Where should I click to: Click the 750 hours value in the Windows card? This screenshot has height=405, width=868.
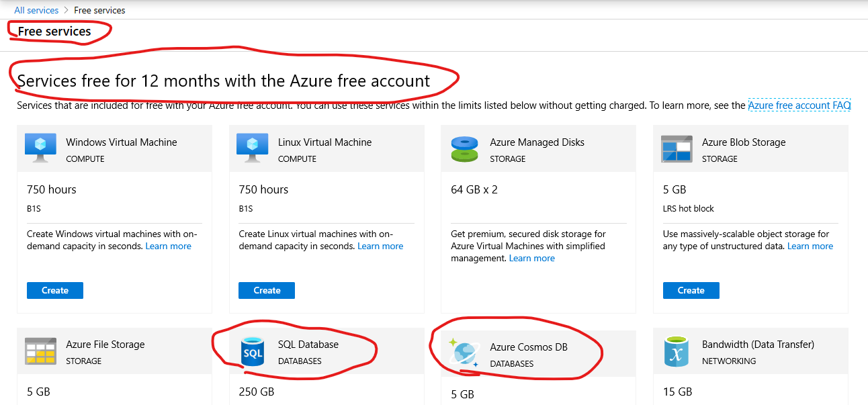52,189
